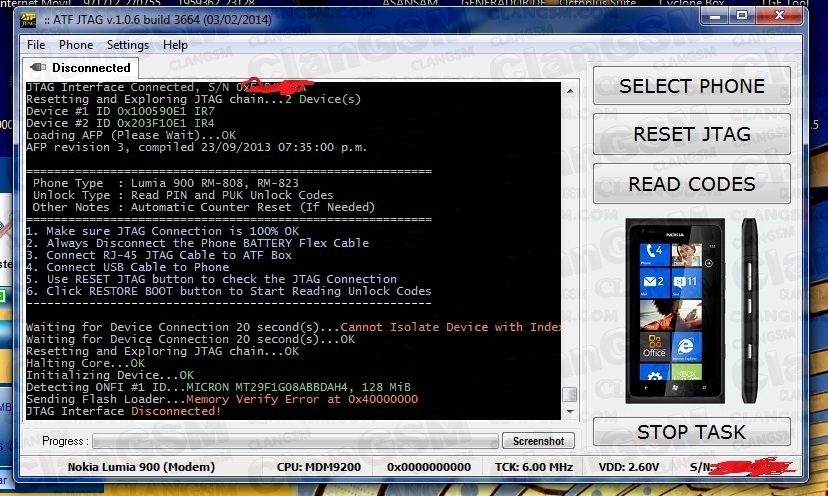This screenshot has height=496, width=828.
Task: Open the Help menu
Action: point(175,45)
